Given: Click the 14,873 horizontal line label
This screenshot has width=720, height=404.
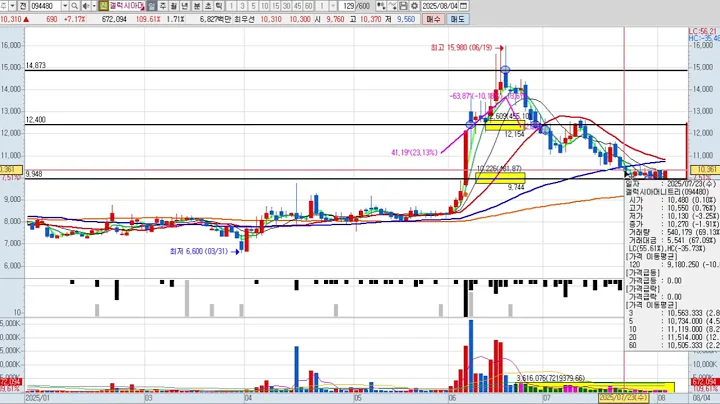Looking at the screenshot, I should coord(36,66).
